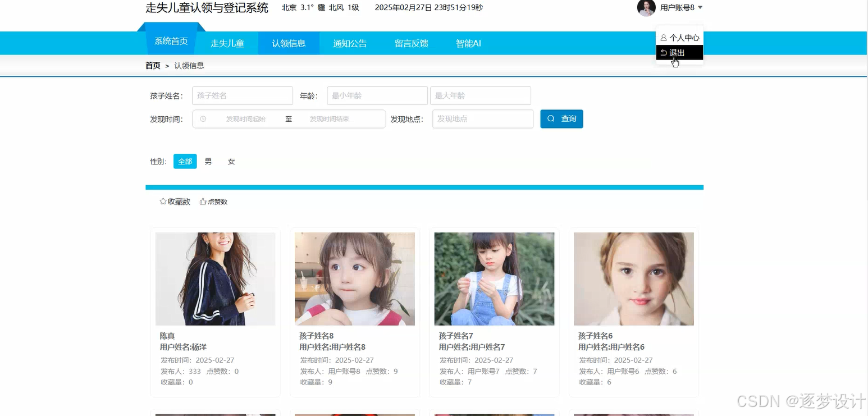Click the thumbs-up icon to sort by 点赞数
Screen dimensions: 868x416
(x=202, y=201)
